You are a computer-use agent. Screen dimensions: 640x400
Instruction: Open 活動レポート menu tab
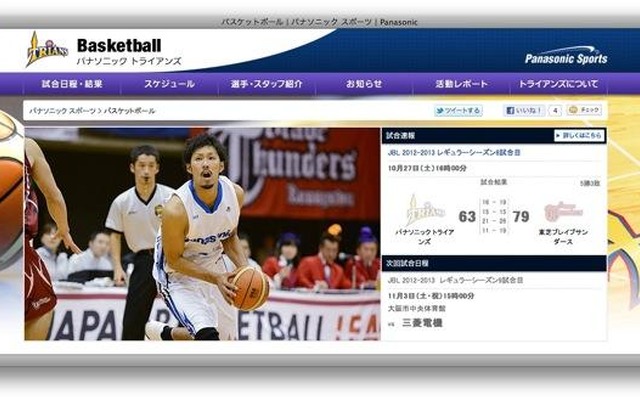click(461, 84)
